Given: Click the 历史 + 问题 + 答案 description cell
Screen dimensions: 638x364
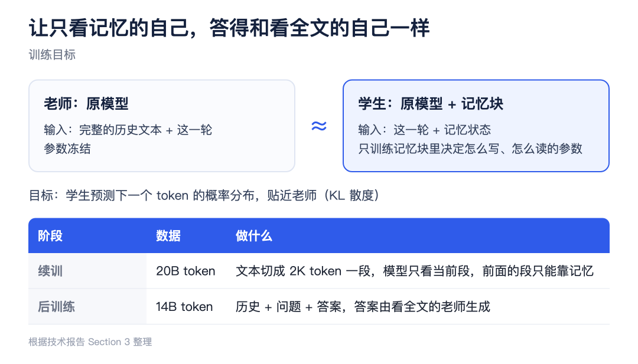Looking at the screenshot, I should 363,307.
